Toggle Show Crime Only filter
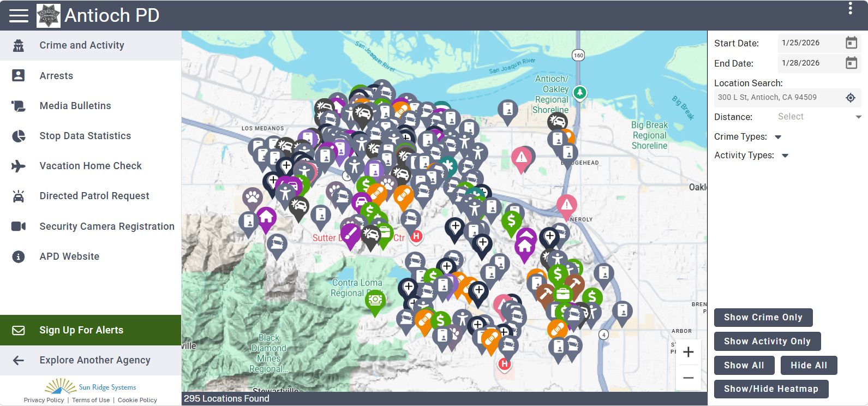The image size is (868, 406). point(763,318)
